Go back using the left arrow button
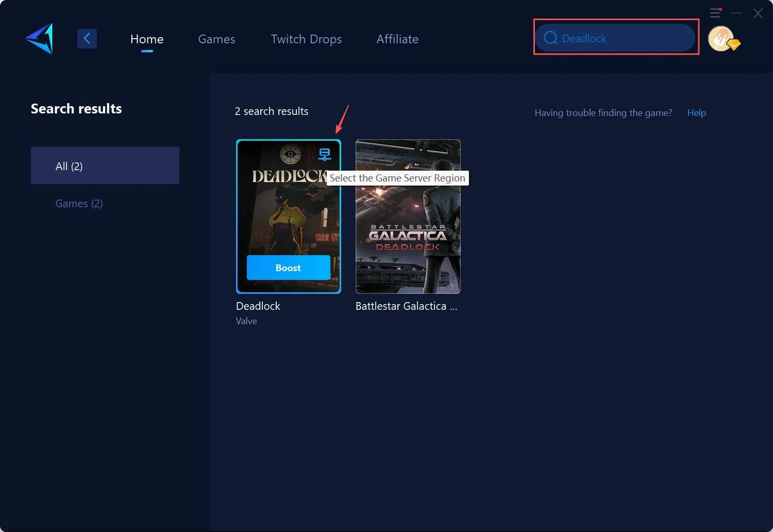Image resolution: width=773 pixels, height=532 pixels. pyautogui.click(x=87, y=39)
